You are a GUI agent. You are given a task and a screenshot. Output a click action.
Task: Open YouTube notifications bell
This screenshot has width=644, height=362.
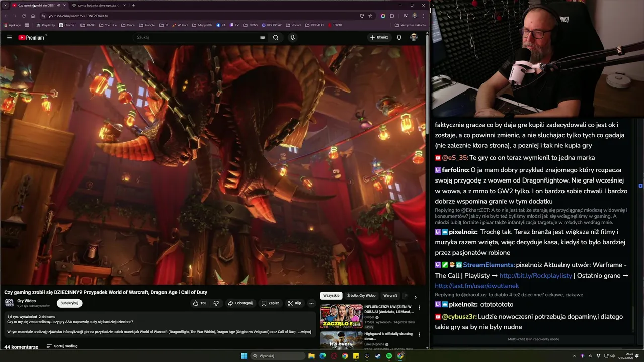(x=399, y=37)
